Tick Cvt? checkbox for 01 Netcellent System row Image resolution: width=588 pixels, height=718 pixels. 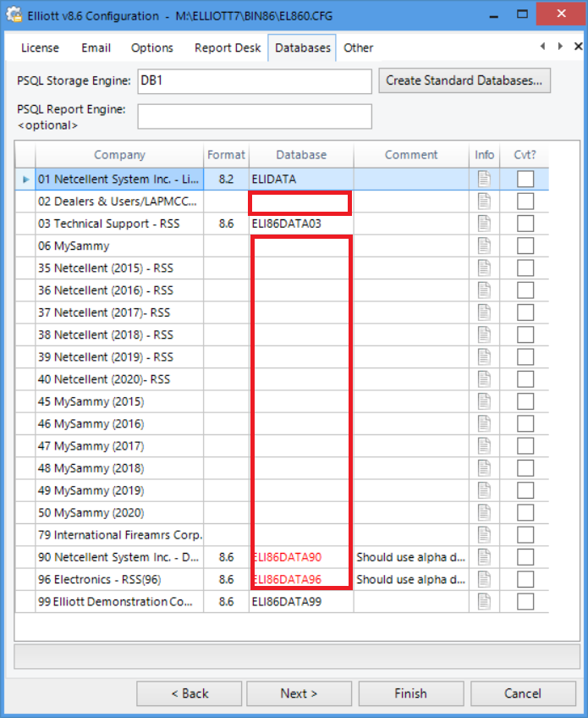[525, 179]
